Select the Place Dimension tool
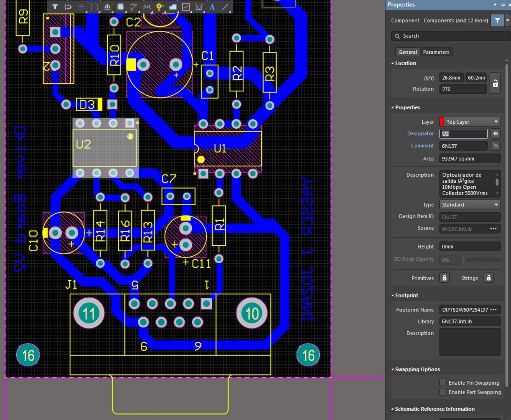The height and width of the screenshot is (420, 511). pyautogui.click(x=199, y=7)
